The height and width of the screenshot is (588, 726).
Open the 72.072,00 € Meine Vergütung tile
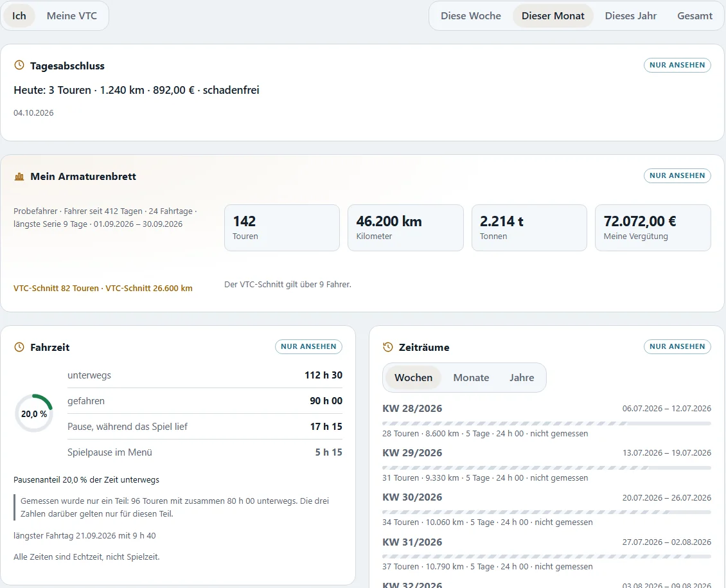[653, 227]
